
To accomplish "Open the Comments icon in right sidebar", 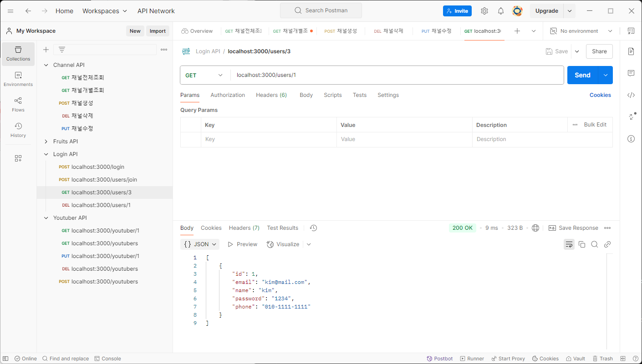I will (631, 73).
